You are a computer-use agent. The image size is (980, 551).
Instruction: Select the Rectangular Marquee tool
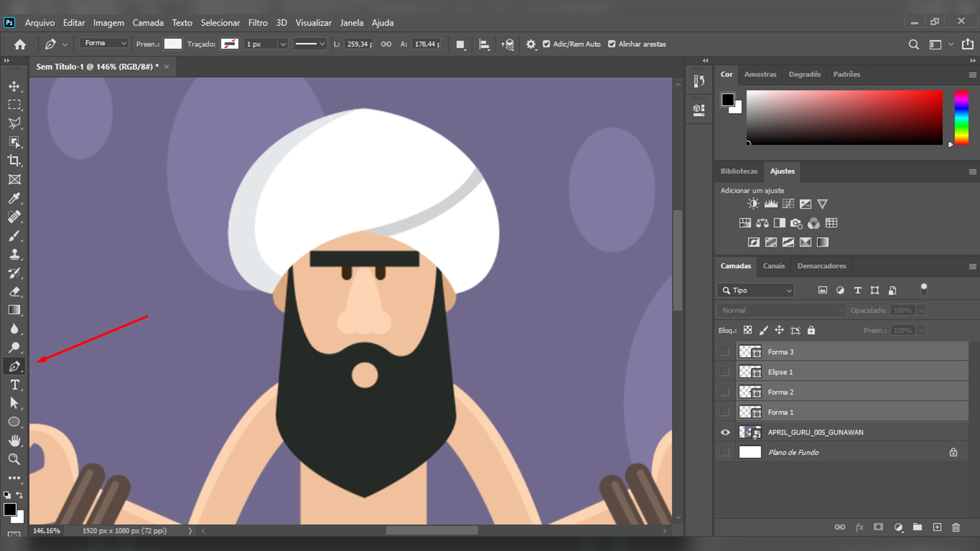point(14,105)
